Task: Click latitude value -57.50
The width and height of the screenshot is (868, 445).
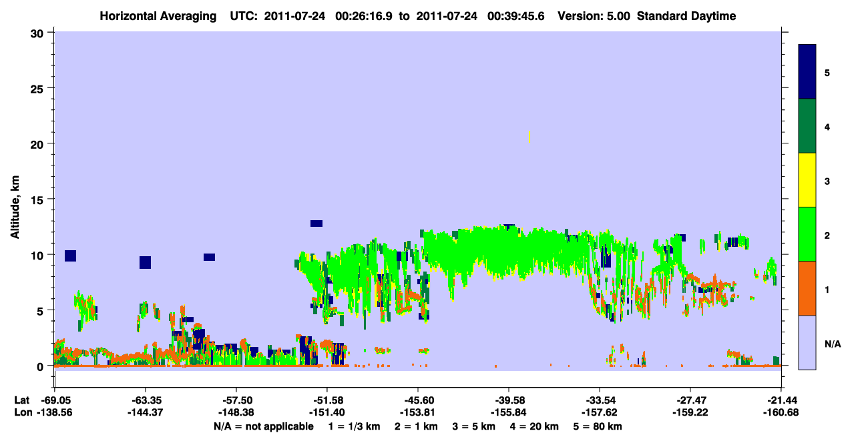Action: pos(236,400)
